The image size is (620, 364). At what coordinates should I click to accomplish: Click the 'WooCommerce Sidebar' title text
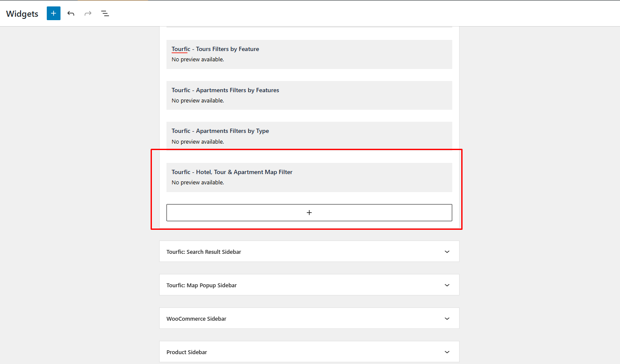pos(197,319)
